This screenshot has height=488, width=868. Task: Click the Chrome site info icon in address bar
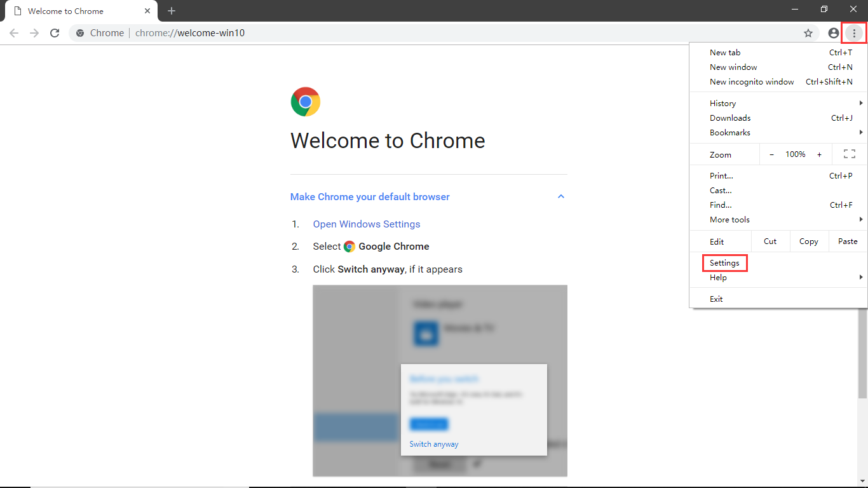click(x=80, y=33)
